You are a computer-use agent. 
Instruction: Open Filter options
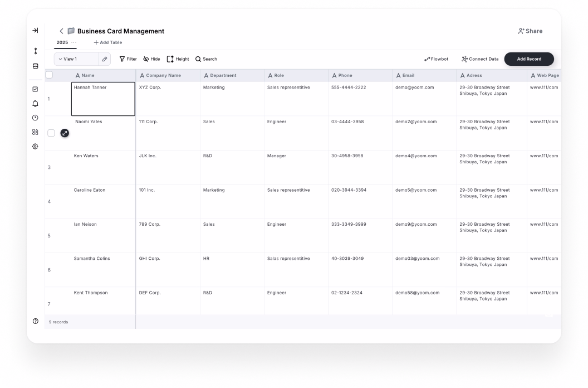128,59
